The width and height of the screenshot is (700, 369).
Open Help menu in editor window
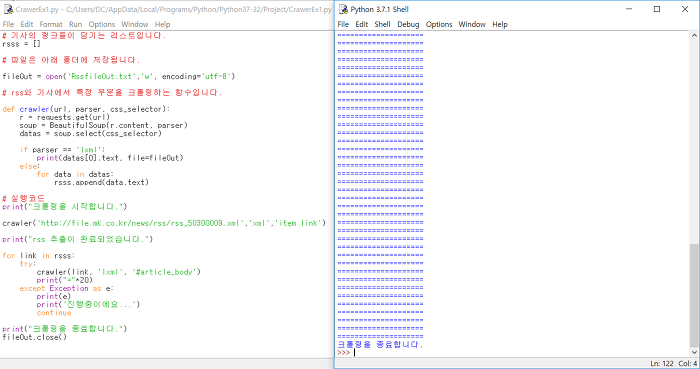tap(162, 24)
